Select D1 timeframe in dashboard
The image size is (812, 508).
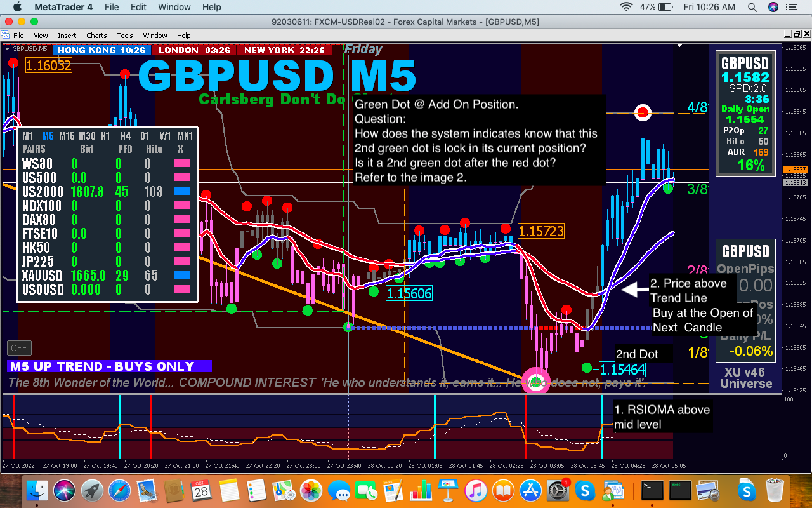145,136
